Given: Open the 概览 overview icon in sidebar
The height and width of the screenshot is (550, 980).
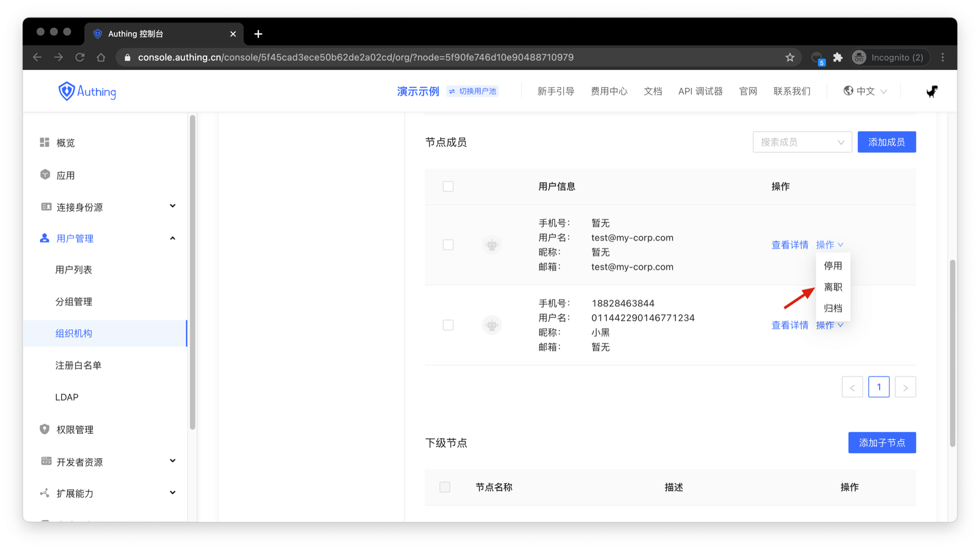Looking at the screenshot, I should 45,142.
